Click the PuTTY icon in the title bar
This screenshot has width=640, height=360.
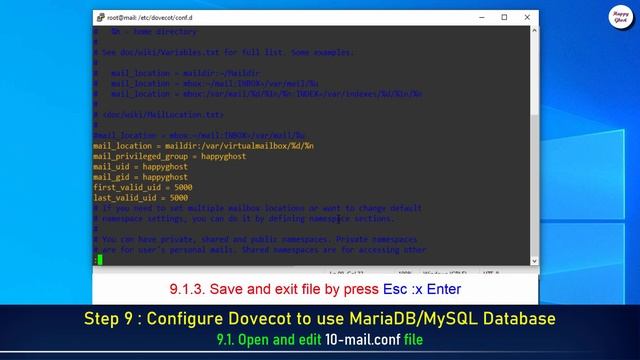pos(100,18)
